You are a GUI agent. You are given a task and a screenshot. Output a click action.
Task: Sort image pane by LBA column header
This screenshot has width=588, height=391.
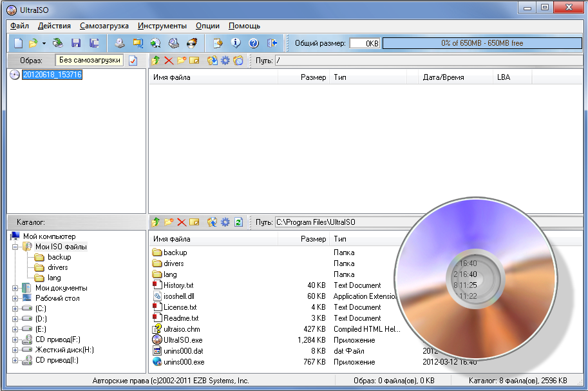[512, 77]
